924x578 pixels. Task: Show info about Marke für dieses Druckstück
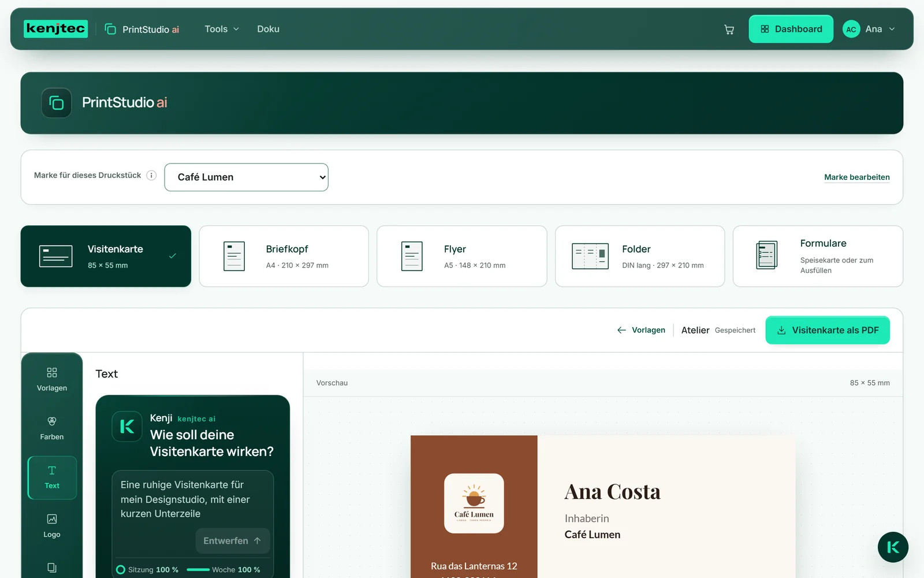tap(151, 175)
